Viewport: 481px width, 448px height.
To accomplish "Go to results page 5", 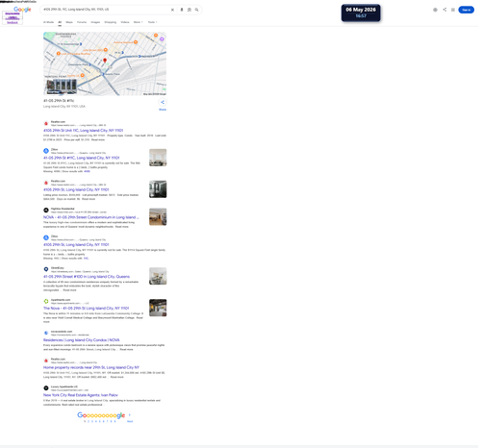I will click(x=100, y=421).
